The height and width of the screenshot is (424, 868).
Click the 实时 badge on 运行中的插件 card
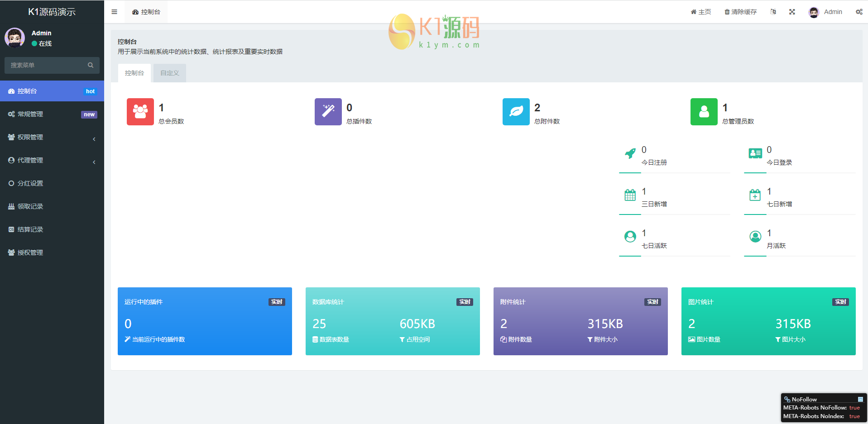(277, 302)
